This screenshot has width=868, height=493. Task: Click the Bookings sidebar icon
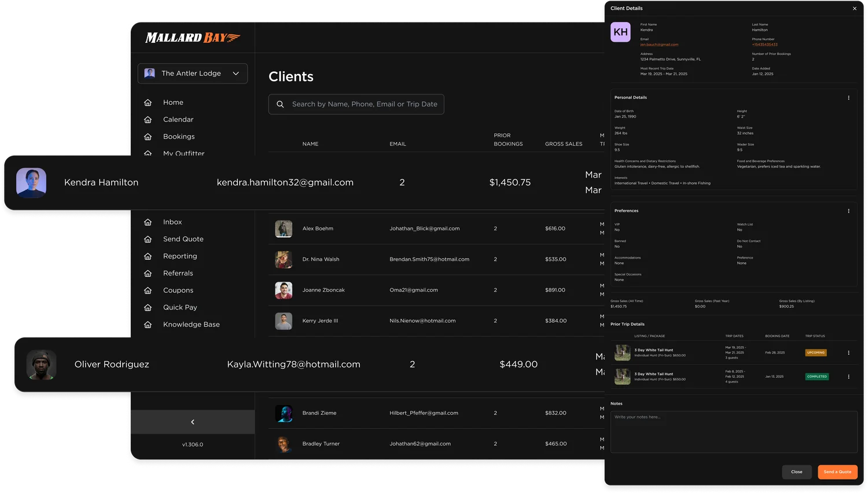click(148, 137)
